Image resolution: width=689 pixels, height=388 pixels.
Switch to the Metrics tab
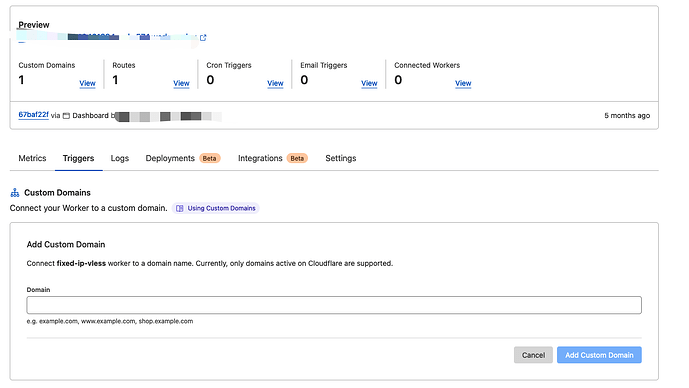pos(32,158)
